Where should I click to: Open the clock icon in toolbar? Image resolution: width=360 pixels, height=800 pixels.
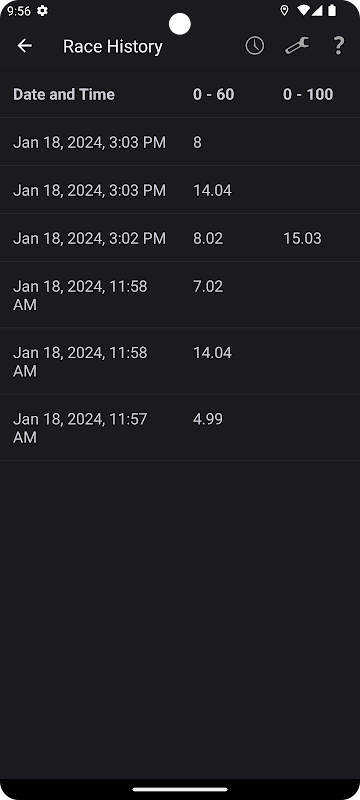click(254, 46)
